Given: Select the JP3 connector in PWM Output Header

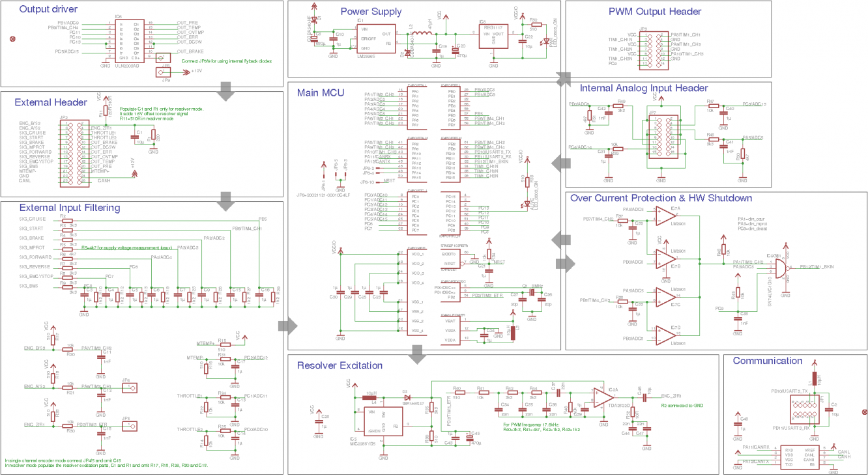Looking at the screenshot, I should pyautogui.click(x=654, y=49).
